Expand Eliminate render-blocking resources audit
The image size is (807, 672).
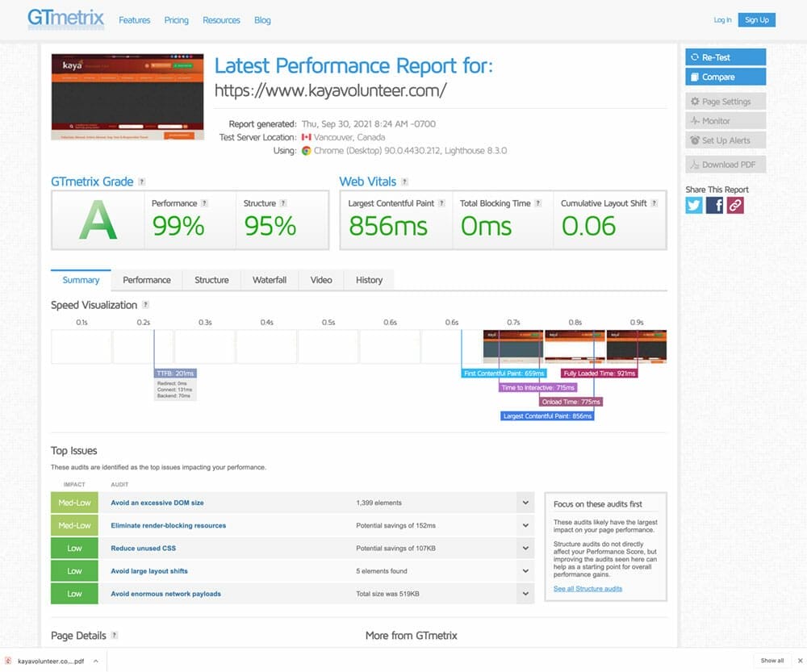[525, 525]
